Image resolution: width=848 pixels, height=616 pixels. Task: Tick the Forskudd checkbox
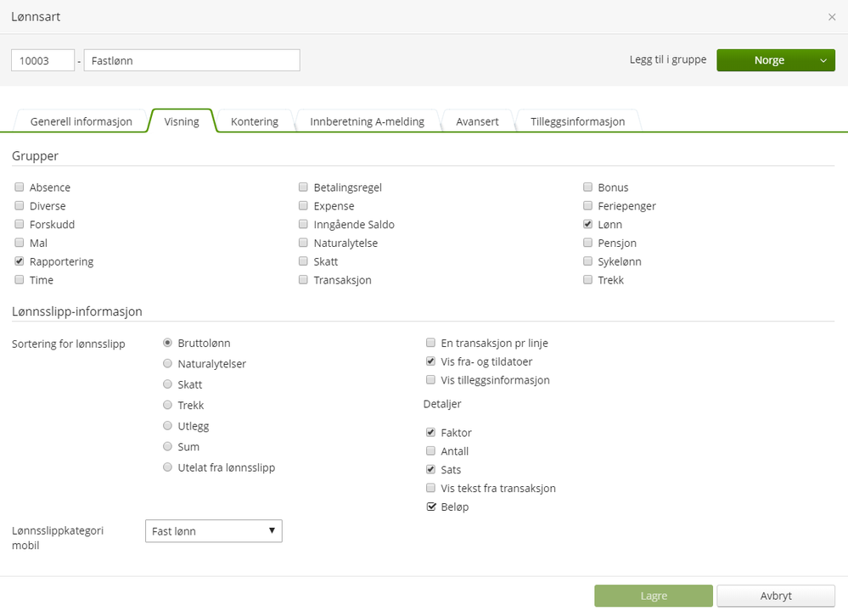coord(20,224)
